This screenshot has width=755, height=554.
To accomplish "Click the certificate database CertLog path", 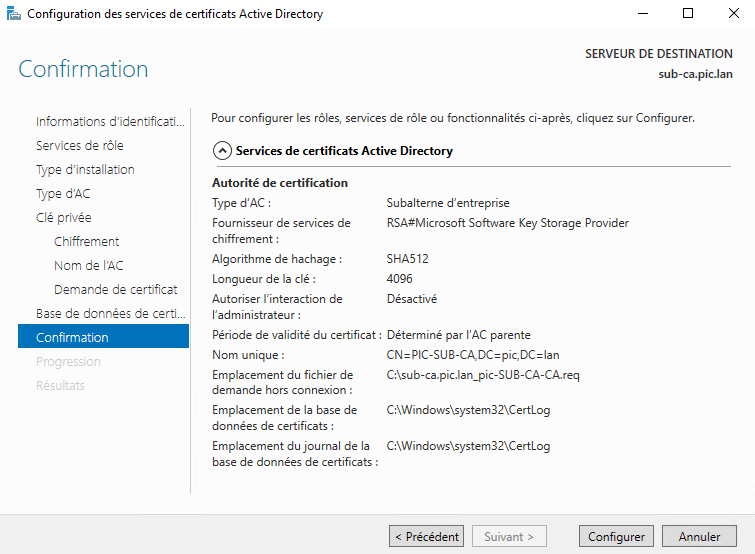I will pos(468,410).
